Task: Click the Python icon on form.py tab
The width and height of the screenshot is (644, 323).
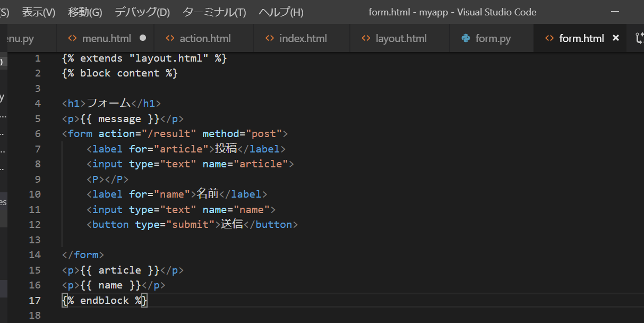Action: (x=466, y=38)
